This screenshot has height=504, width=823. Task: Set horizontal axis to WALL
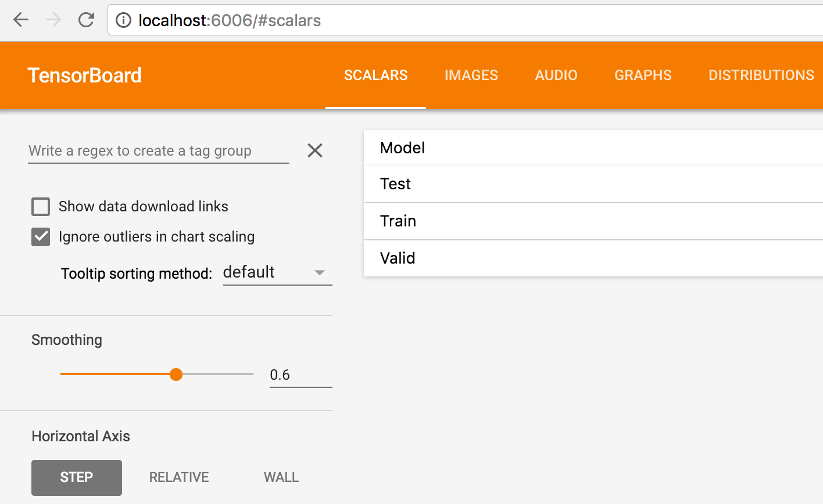point(281,477)
